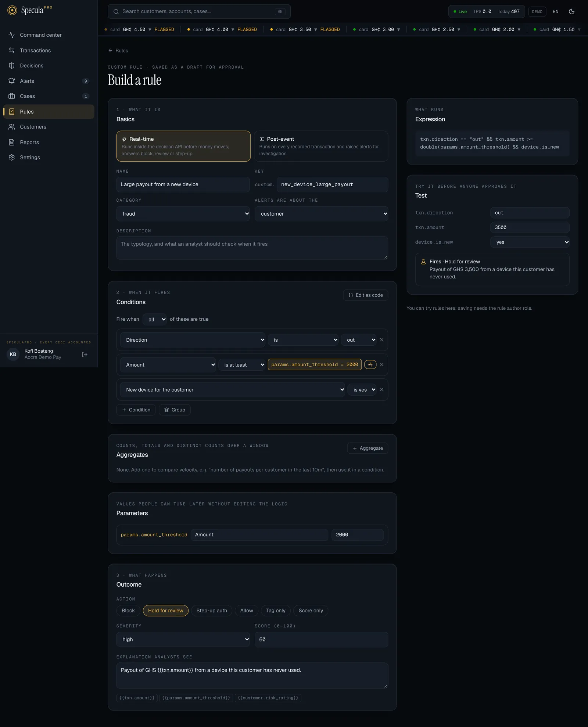Viewport: 588px width, 727px height.
Task: Choose the Hold for review action
Action: [166, 611]
